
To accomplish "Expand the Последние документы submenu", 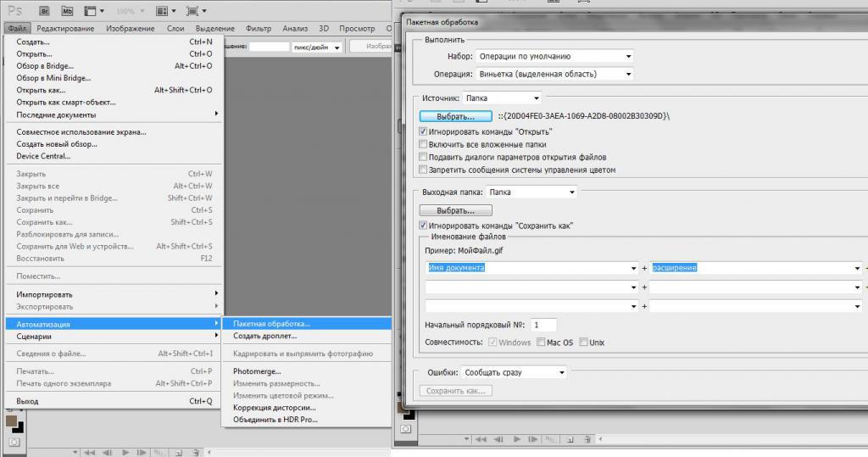I will tap(115, 114).
